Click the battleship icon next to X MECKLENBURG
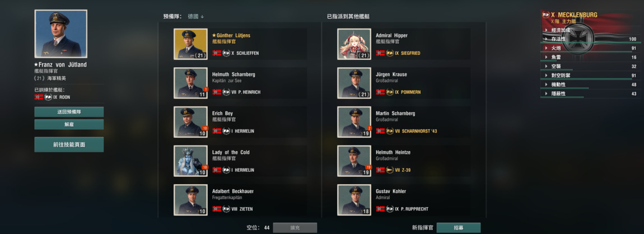This screenshot has height=234, width=644. coord(546,15)
